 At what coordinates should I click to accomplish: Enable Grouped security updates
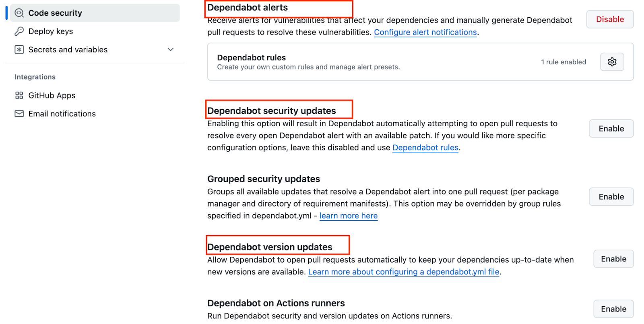[611, 197]
